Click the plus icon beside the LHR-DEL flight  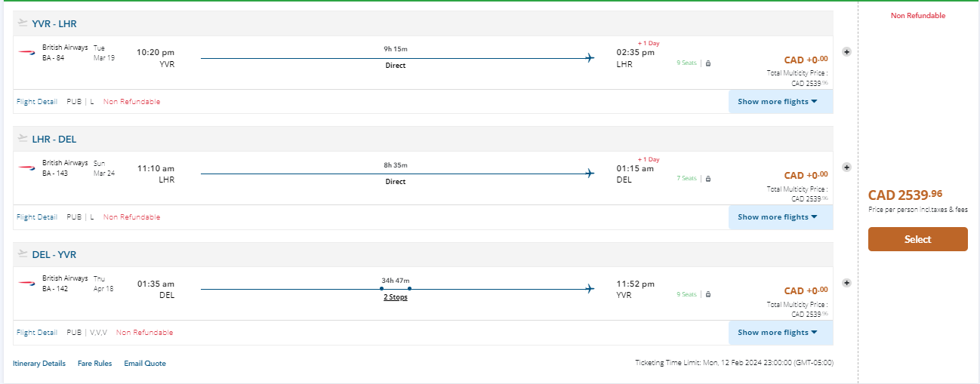(x=846, y=167)
